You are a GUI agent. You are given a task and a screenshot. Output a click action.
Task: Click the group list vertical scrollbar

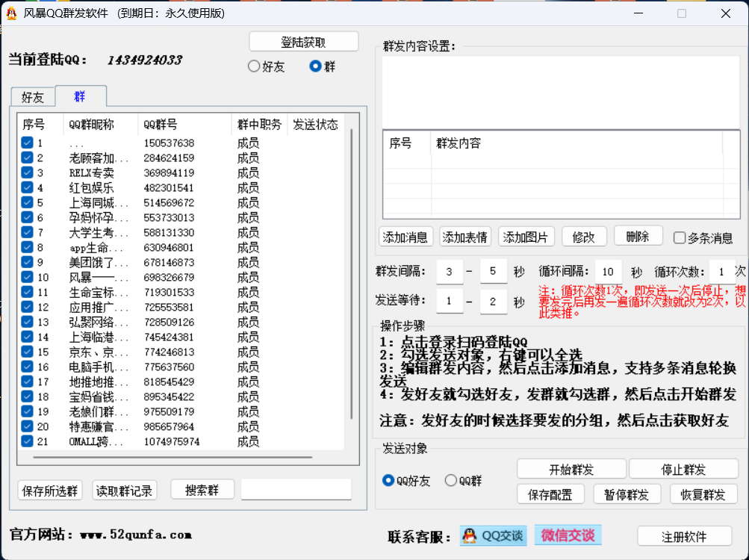(x=351, y=276)
